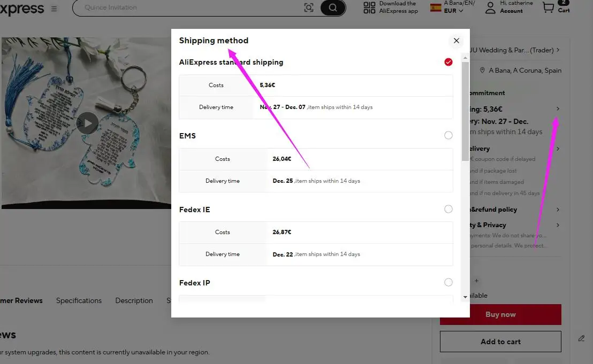Click the QR code app icon
Image resolution: width=593 pixels, height=364 pixels.
pos(369,7)
